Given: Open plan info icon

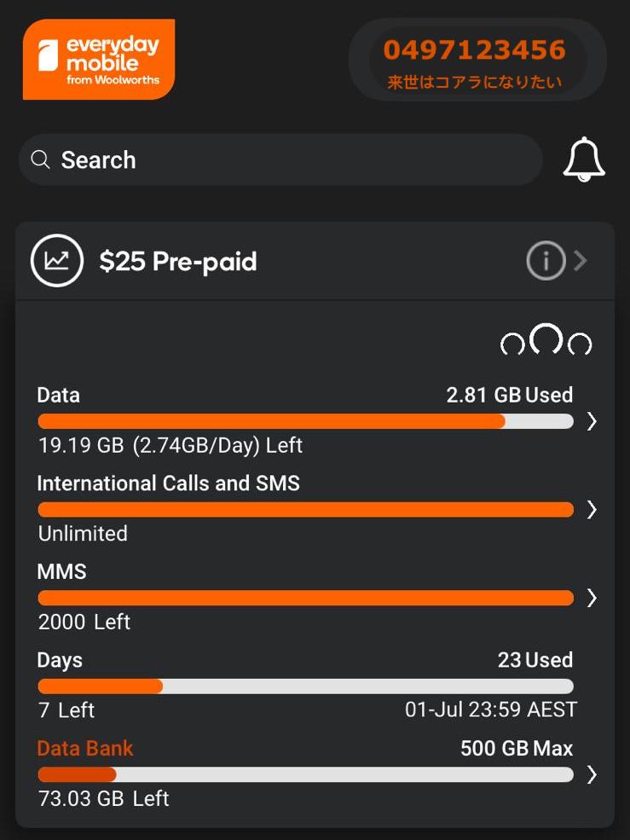Looking at the screenshot, I should tap(546, 261).
